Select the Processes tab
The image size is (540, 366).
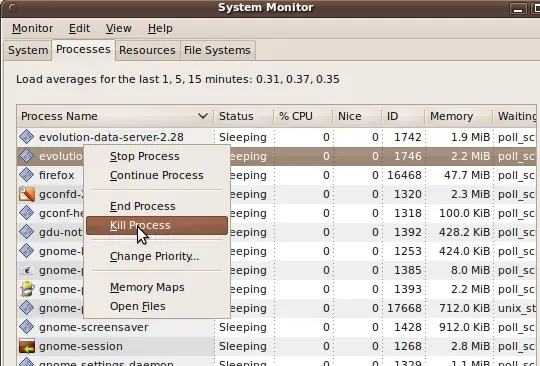(83, 50)
